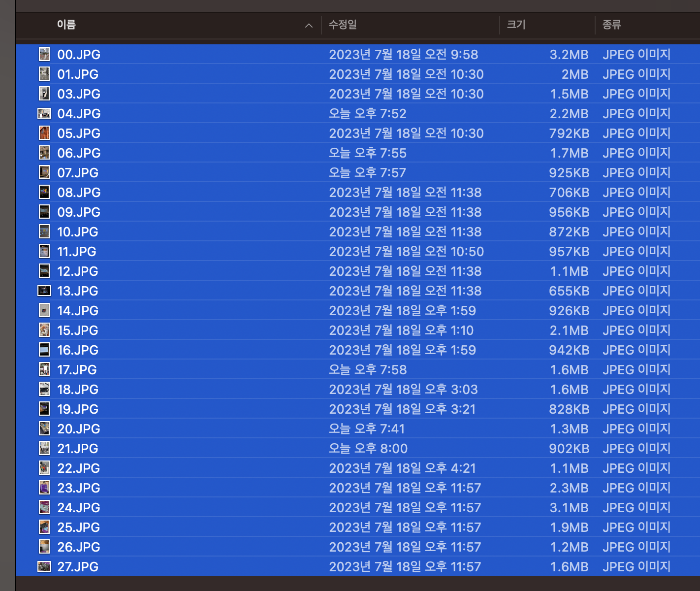Click the thumbnail icon of 01.JPG
700x591 pixels.
[44, 74]
